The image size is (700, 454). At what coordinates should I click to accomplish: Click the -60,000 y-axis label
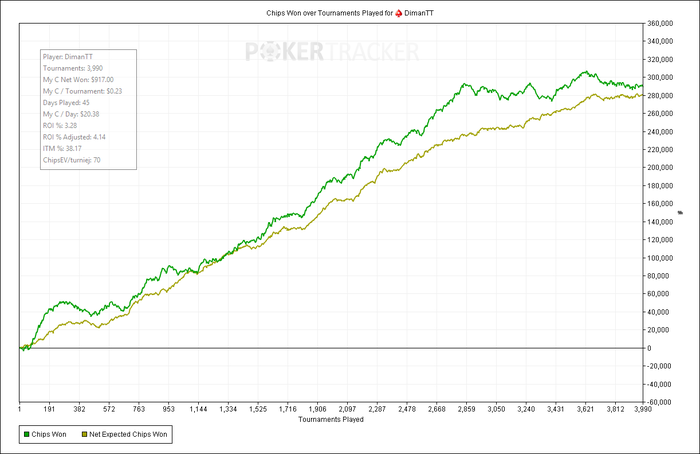click(x=659, y=402)
